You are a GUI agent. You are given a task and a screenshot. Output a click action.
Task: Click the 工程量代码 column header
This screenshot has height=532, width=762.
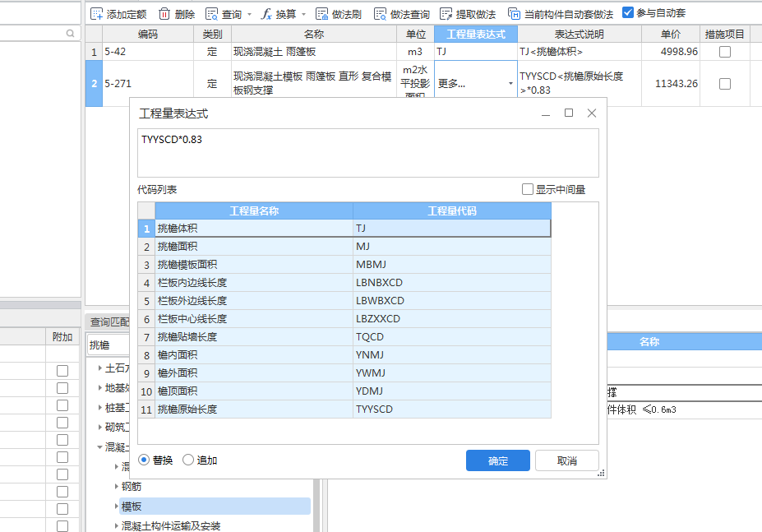tap(452, 210)
